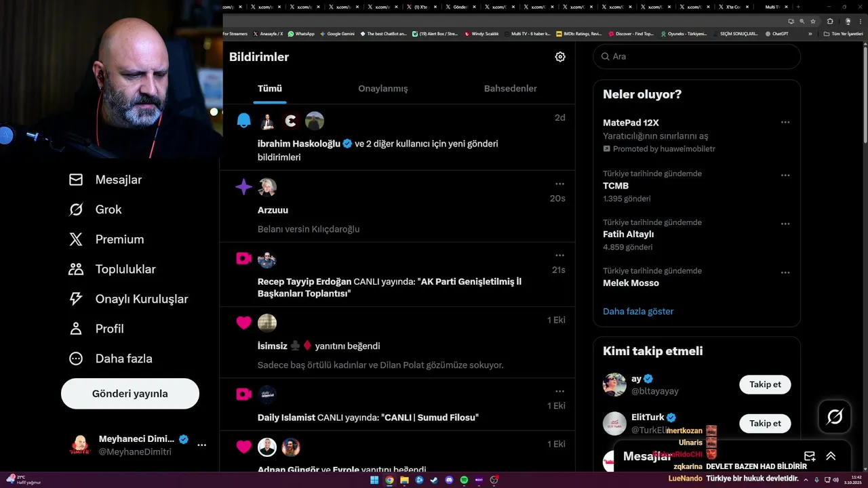
Task: Open the WhatsApp bookmark
Action: 301,34
